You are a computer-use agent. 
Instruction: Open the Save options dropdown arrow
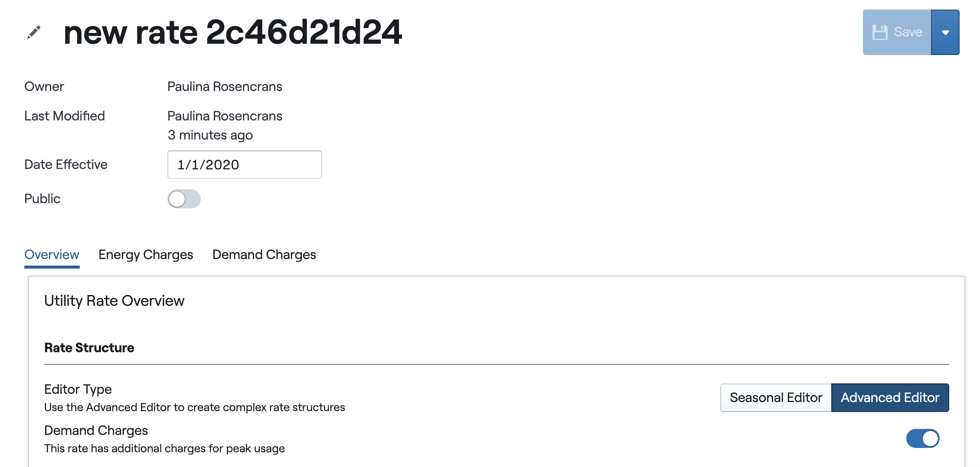click(945, 32)
